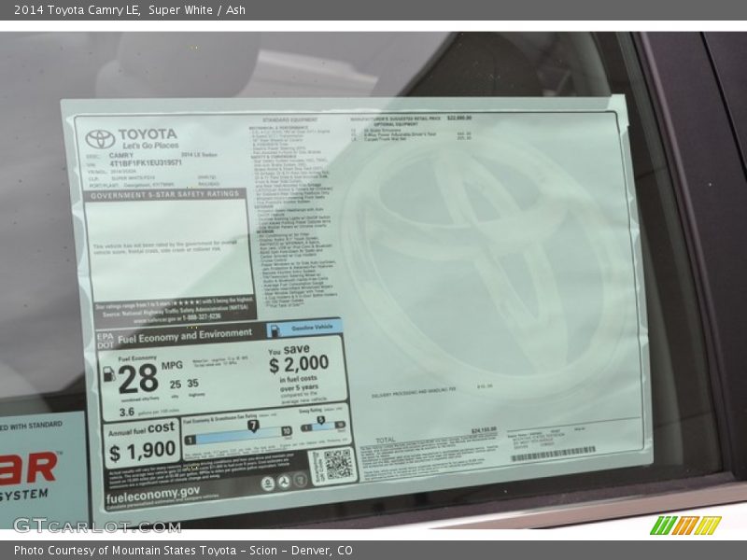Image resolution: width=747 pixels, height=560 pixels.
Task: Click the greenhouse gas rating 7 marker
Action: pyautogui.click(x=252, y=426)
